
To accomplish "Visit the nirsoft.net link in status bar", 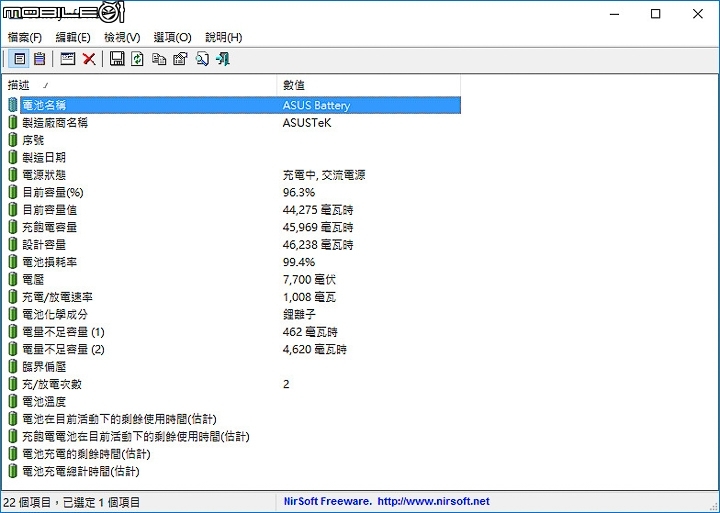I will tap(433, 501).
